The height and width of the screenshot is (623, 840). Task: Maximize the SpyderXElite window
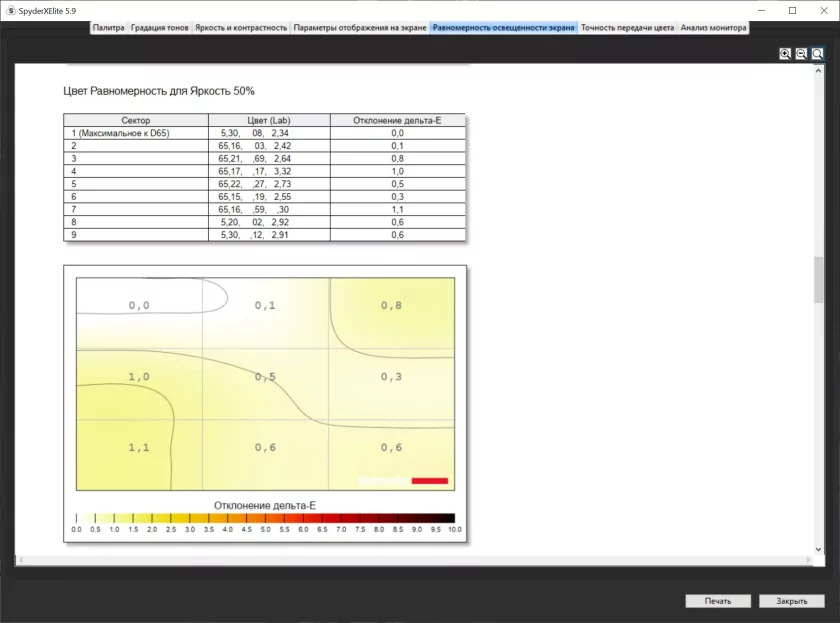[x=792, y=10]
